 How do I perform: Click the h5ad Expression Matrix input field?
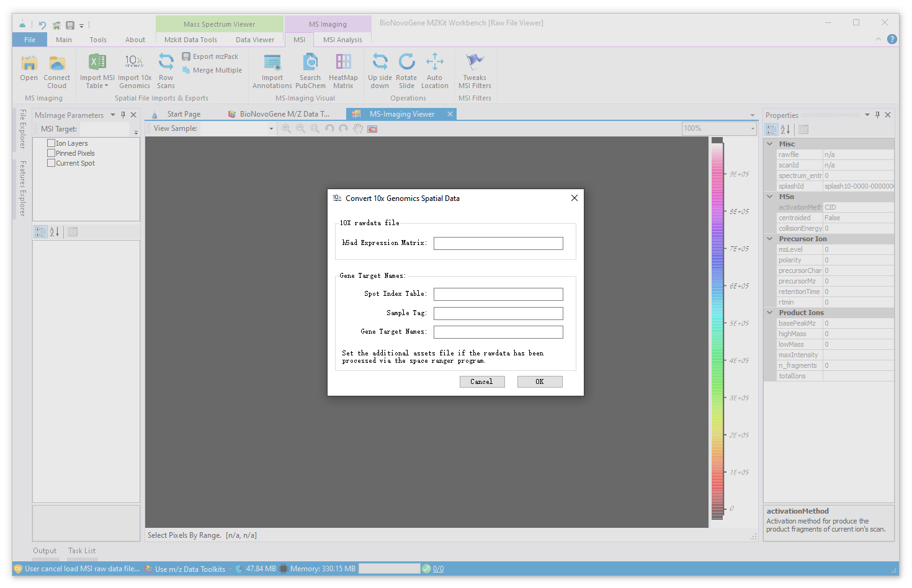tap(498, 243)
